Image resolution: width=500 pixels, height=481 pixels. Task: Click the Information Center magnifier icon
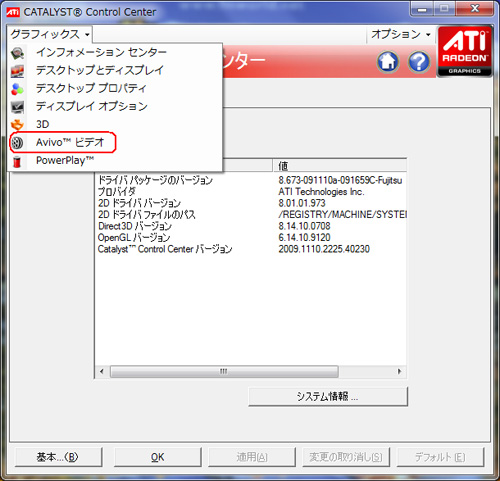pos(17,53)
